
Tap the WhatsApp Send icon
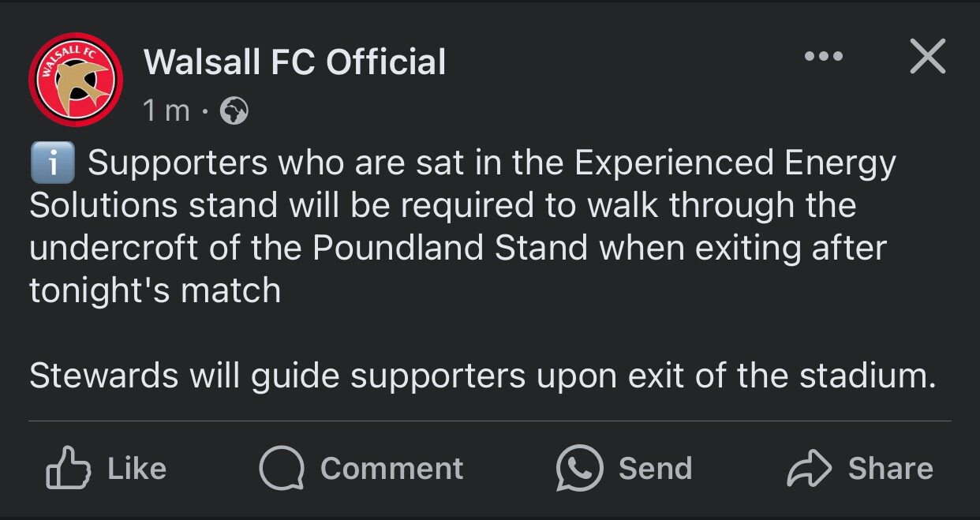click(579, 469)
